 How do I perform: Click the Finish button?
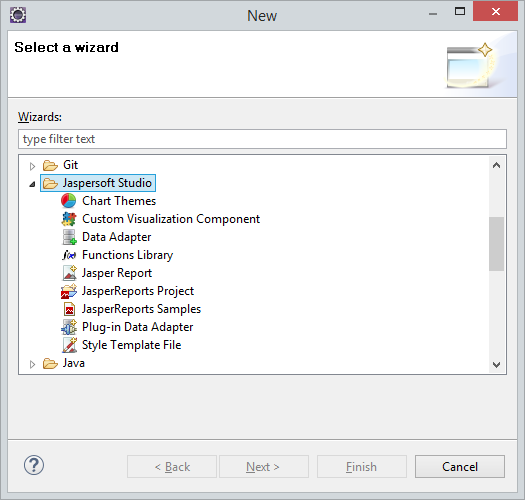(362, 467)
